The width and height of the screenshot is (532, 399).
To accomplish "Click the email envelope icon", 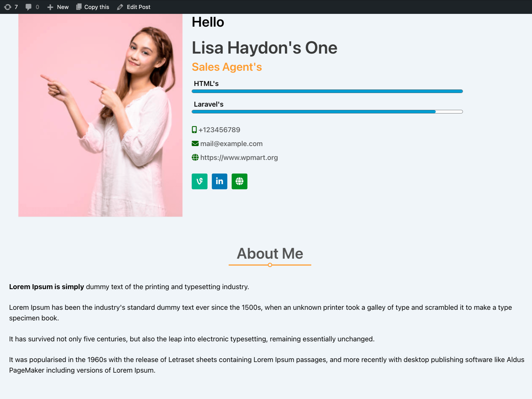I will [195, 143].
